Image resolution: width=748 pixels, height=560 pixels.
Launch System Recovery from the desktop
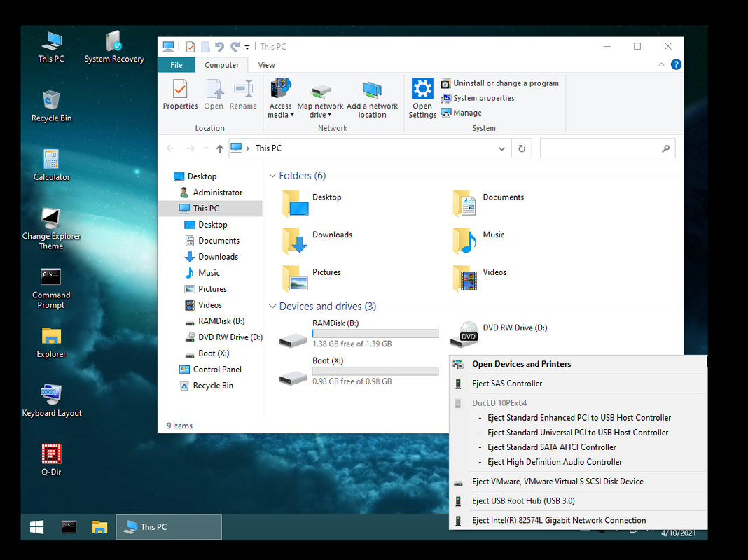(114, 47)
